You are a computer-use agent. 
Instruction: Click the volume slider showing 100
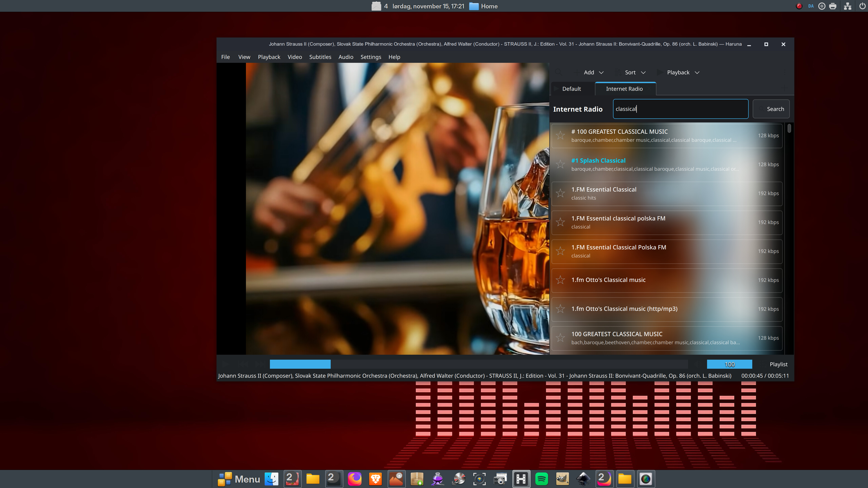pyautogui.click(x=729, y=364)
